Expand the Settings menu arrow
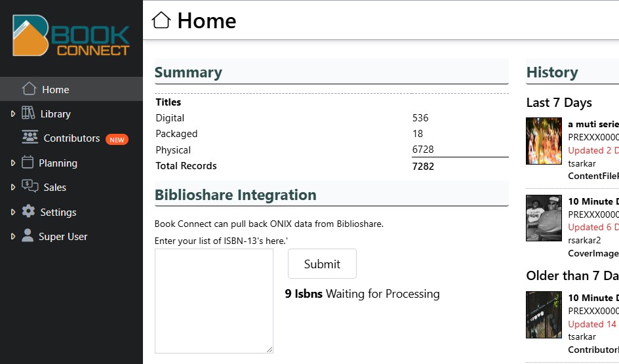Viewport: 619px width, 364px height. [x=13, y=212]
